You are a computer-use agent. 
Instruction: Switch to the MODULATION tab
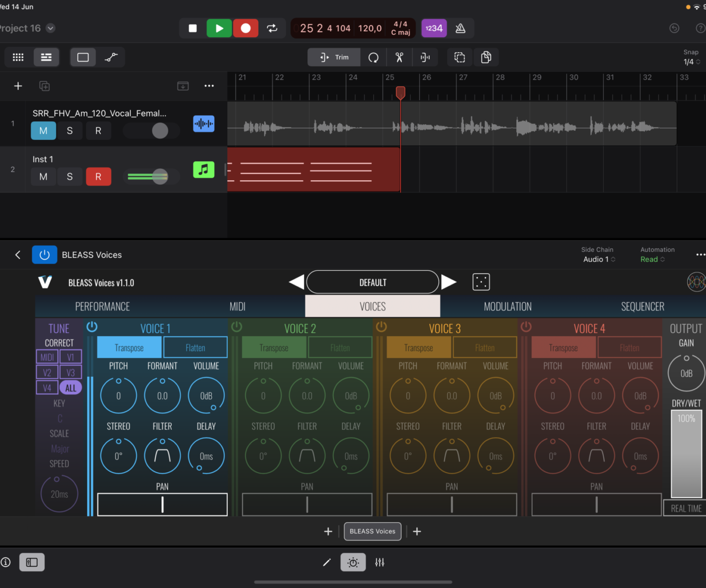[507, 307]
